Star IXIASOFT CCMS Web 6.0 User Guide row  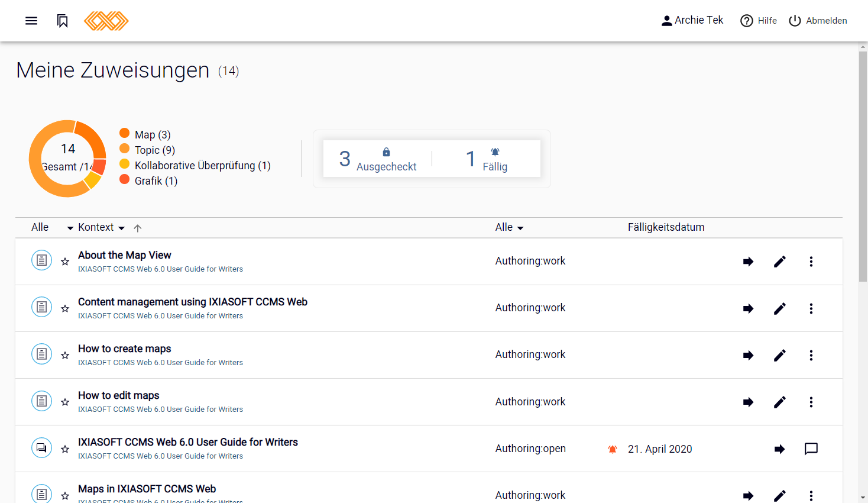(x=65, y=449)
